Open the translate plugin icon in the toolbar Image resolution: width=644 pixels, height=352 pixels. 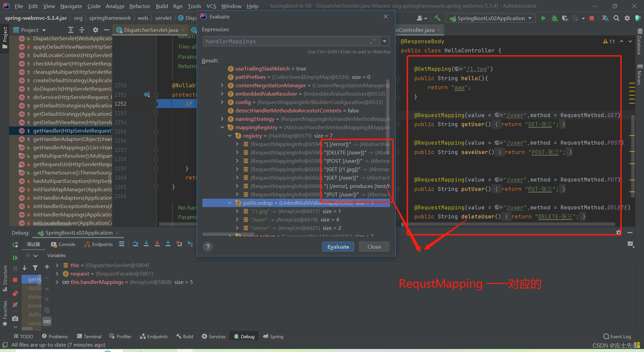pyautogui.click(x=605, y=18)
